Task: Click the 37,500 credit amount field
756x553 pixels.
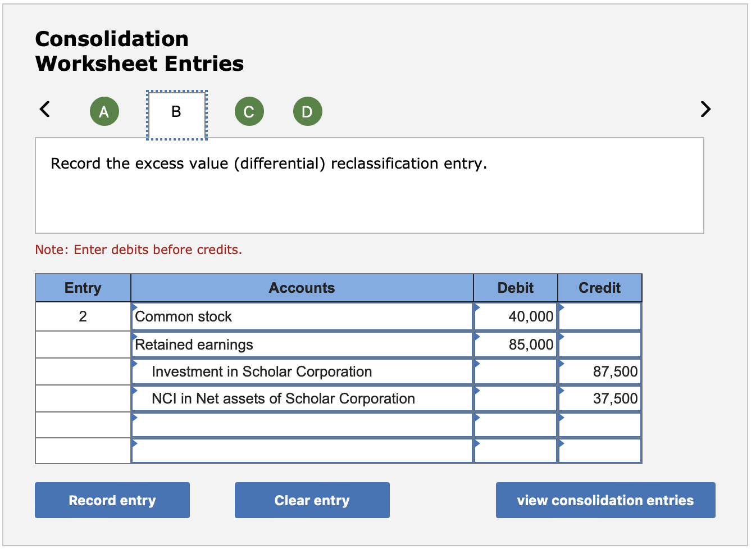Action: [x=599, y=398]
